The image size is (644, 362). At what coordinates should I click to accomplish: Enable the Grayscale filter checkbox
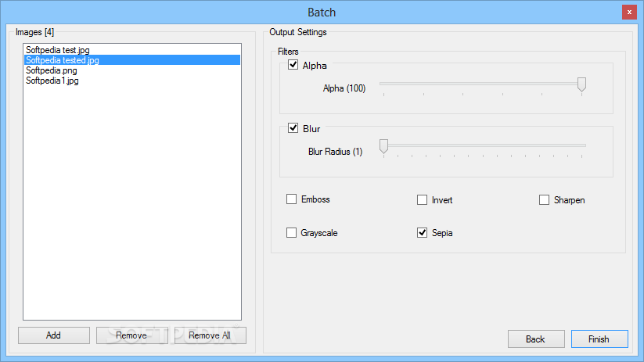[291, 233]
